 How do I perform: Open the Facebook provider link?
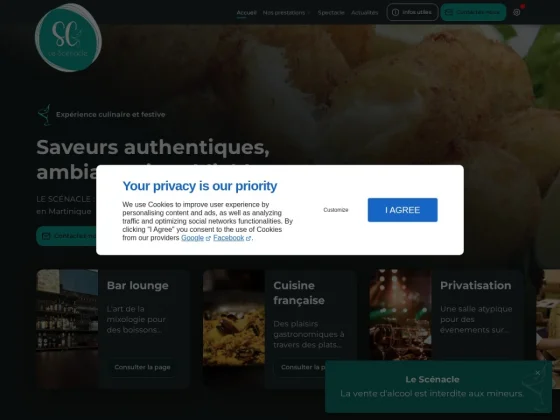229,238
